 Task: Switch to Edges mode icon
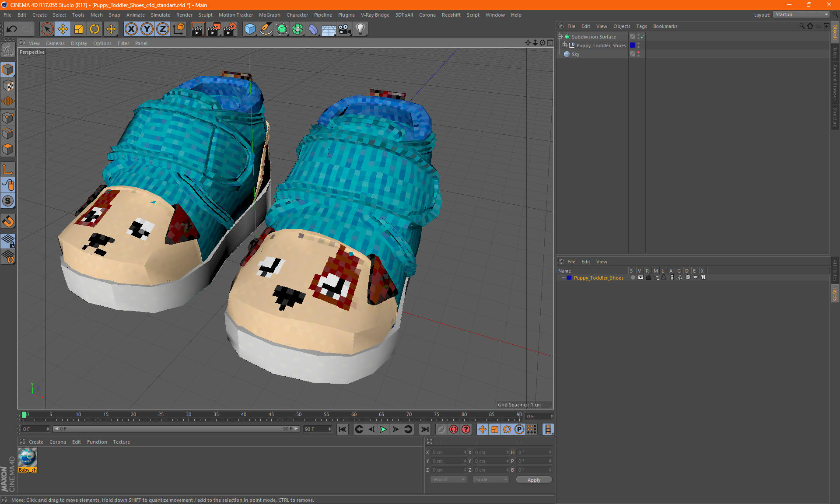8,133
